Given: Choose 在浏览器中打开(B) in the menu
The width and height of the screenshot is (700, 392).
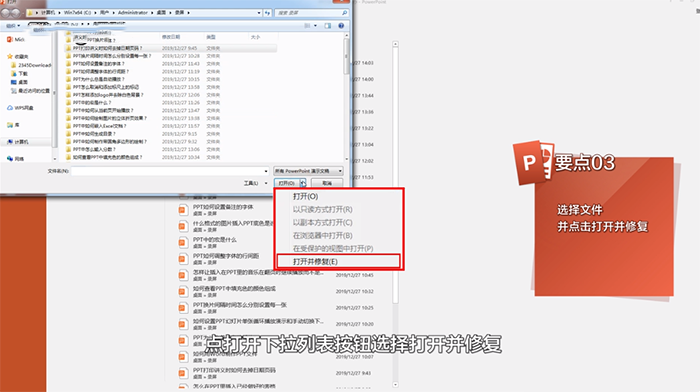Looking at the screenshot, I should tap(322, 235).
